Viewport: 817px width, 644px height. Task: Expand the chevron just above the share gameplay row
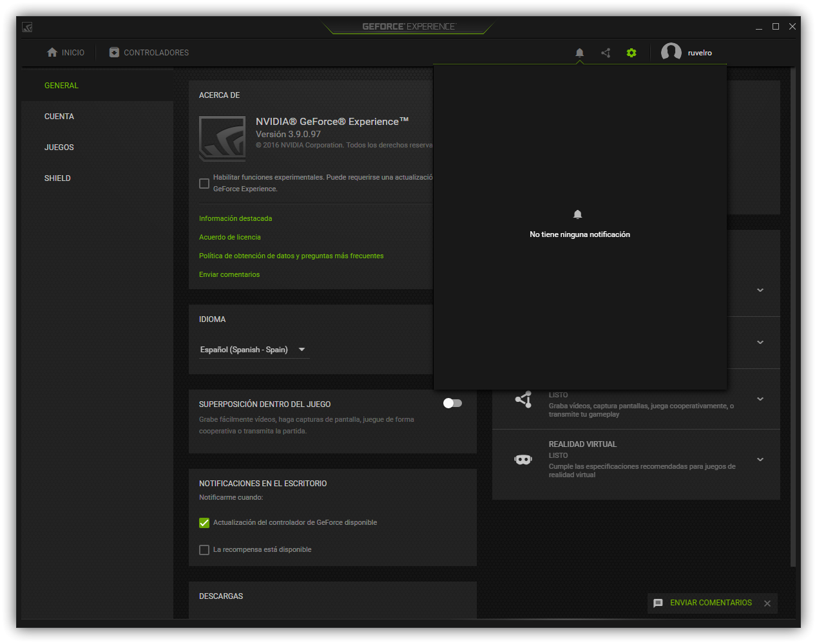coord(760,342)
